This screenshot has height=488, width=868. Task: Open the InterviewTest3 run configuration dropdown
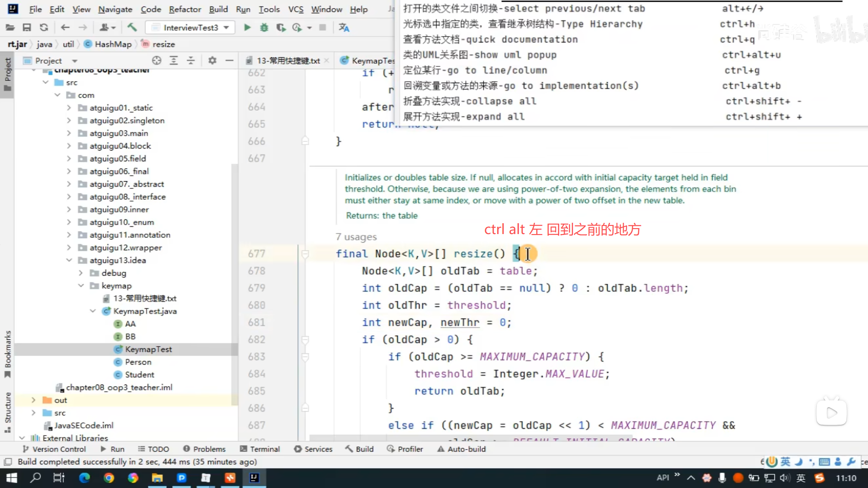pyautogui.click(x=190, y=28)
